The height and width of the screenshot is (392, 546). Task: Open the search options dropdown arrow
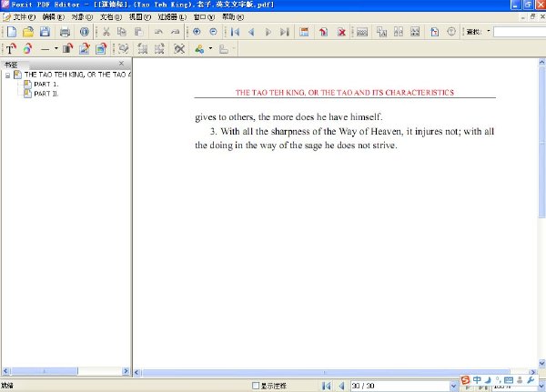click(x=488, y=31)
